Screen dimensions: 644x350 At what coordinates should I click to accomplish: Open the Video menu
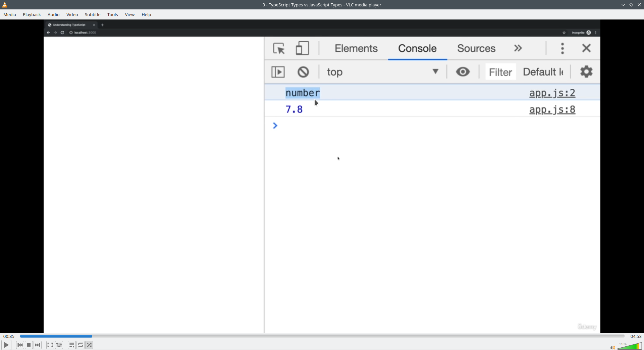point(72,14)
